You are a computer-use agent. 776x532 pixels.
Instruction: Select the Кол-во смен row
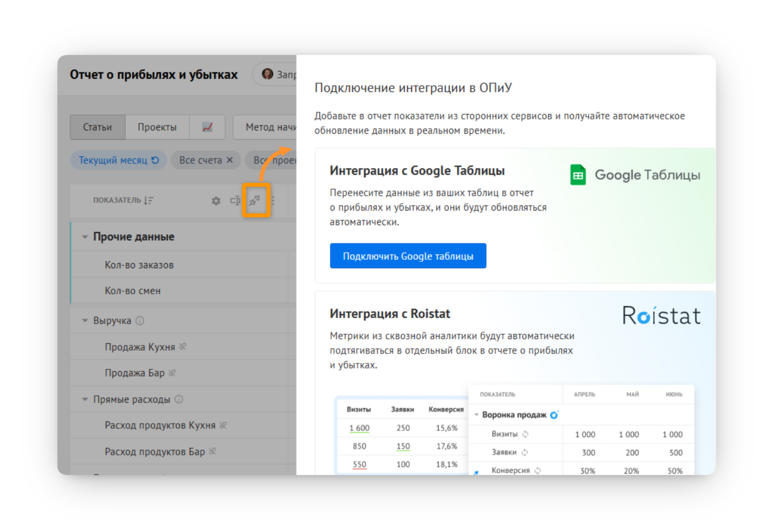click(184, 291)
